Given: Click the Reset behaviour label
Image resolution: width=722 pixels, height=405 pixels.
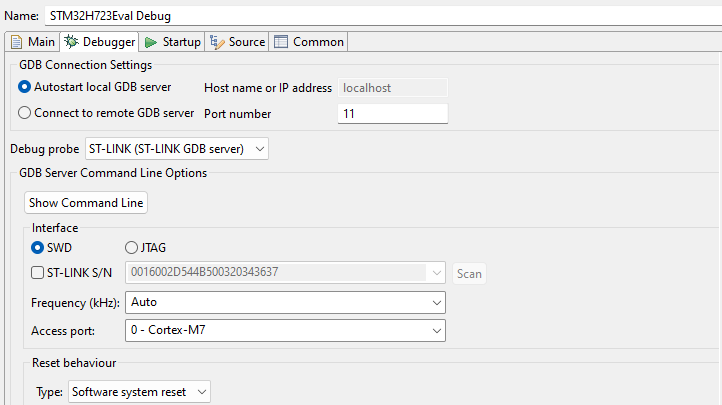Looking at the screenshot, I should (74, 363).
